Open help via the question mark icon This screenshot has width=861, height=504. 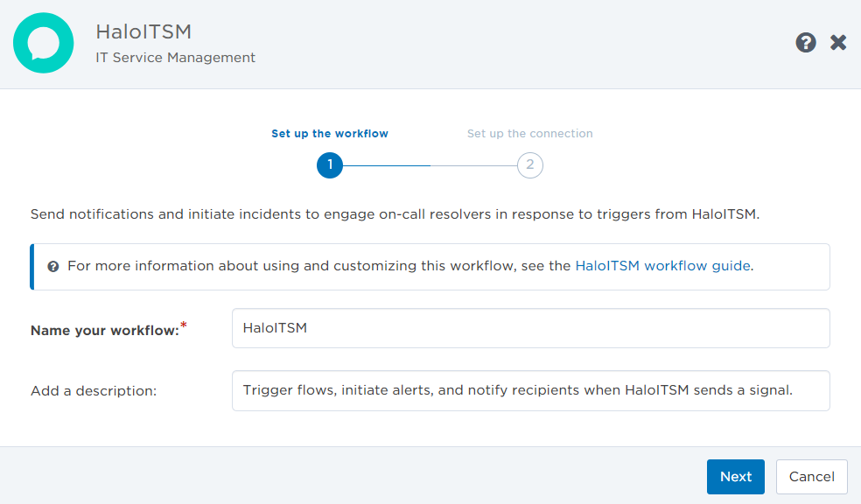805,42
